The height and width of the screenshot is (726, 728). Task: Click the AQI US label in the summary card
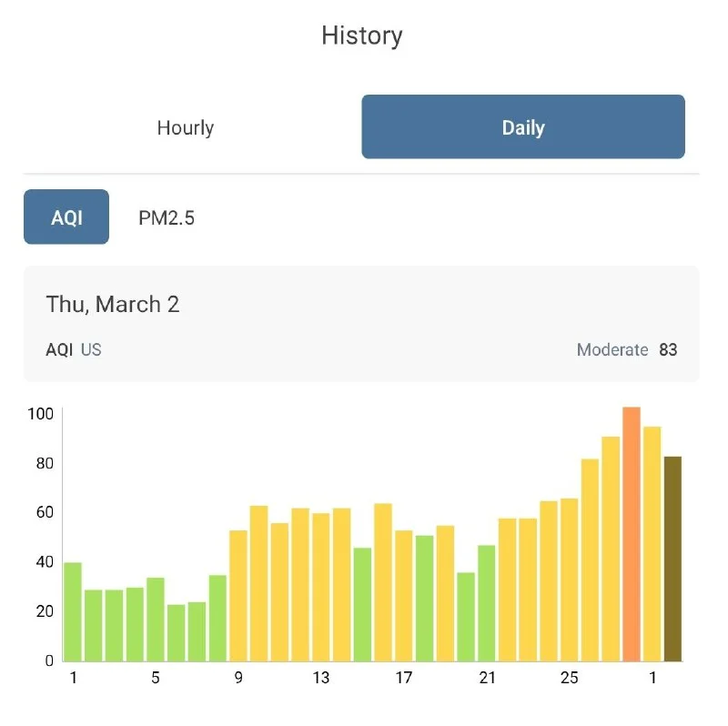point(74,349)
